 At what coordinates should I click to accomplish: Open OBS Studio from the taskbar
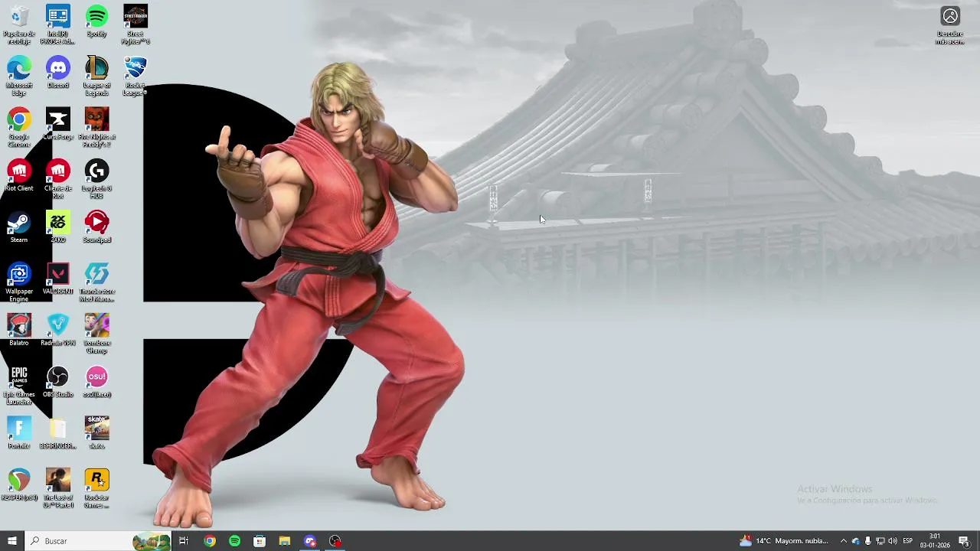coord(335,541)
